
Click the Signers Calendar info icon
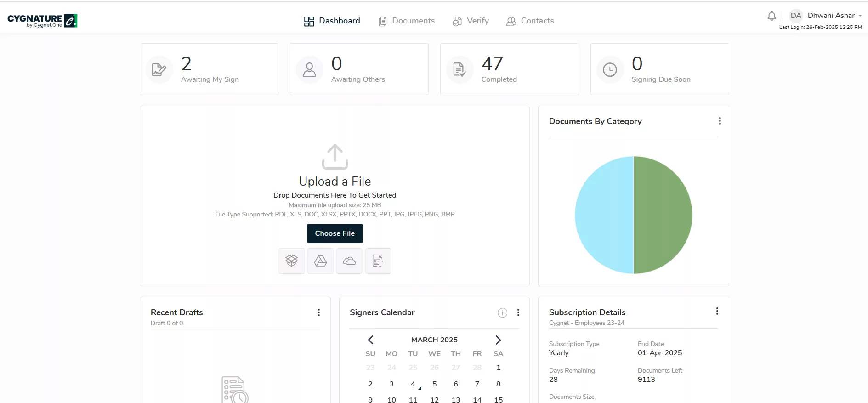point(502,313)
